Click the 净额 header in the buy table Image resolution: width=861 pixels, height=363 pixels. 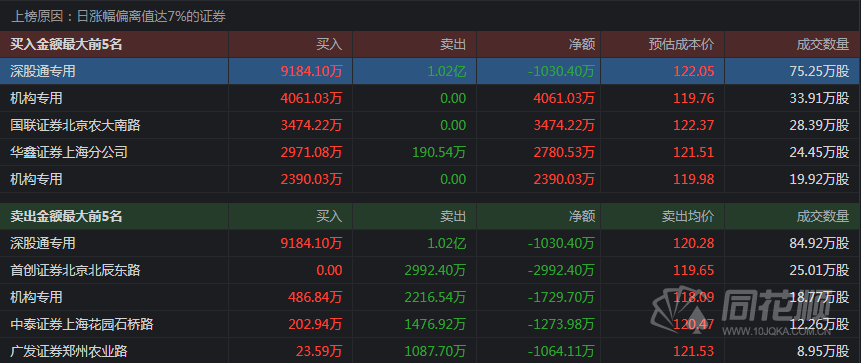coord(582,44)
